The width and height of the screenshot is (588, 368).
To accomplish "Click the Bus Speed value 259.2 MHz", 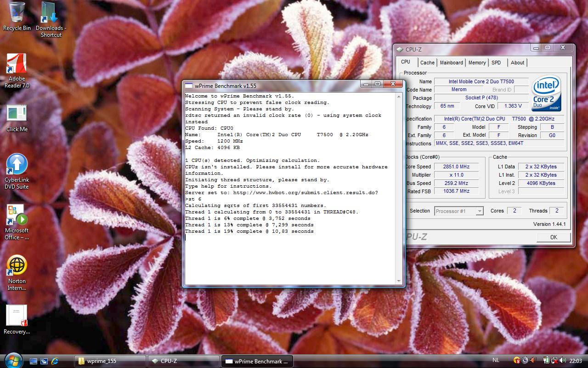I will [456, 183].
